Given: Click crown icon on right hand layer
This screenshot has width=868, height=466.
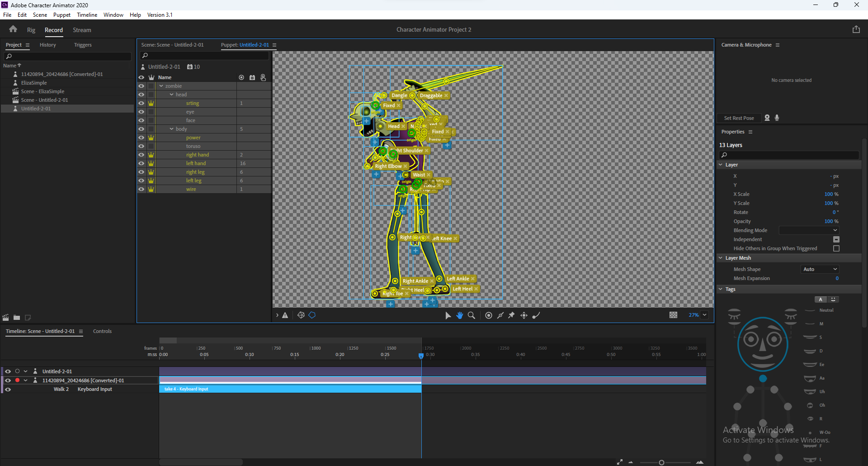Looking at the screenshot, I should pos(151,155).
